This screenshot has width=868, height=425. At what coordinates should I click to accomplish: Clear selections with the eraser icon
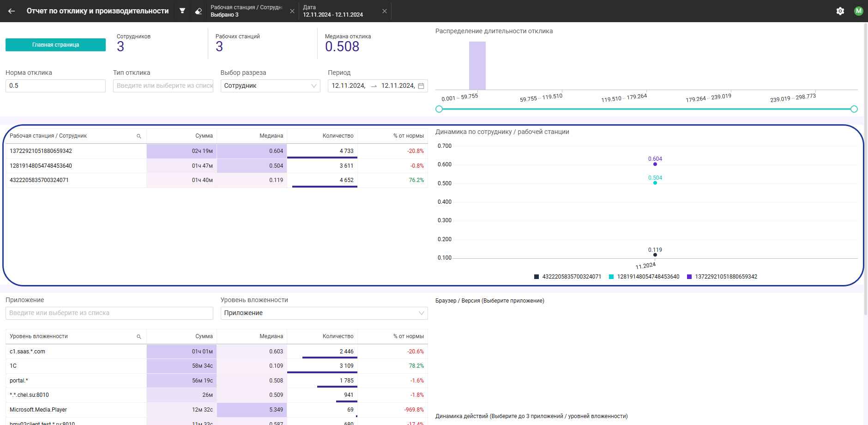[199, 11]
